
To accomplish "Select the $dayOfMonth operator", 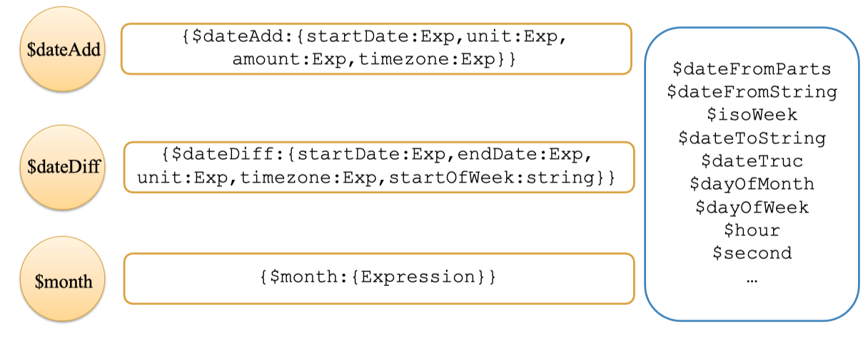I will point(752,184).
